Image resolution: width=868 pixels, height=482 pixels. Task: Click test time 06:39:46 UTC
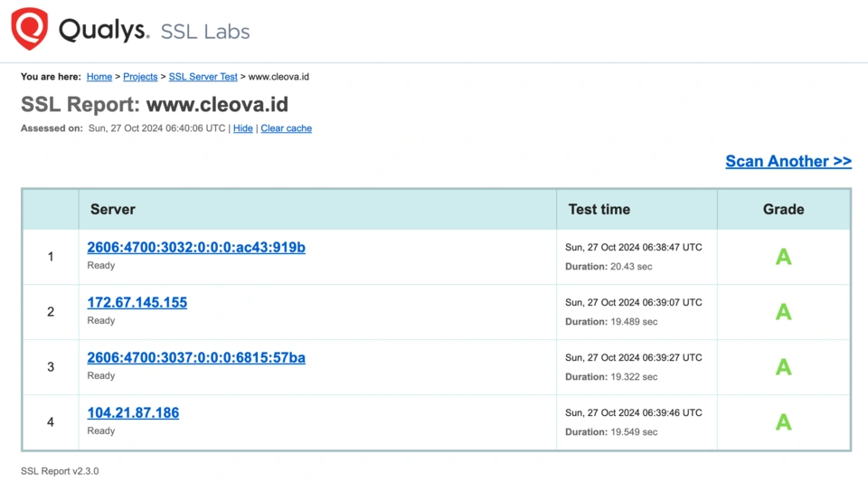pos(633,413)
